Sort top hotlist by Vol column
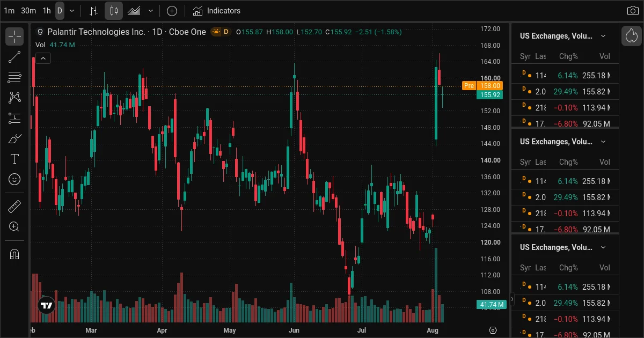 coord(605,56)
